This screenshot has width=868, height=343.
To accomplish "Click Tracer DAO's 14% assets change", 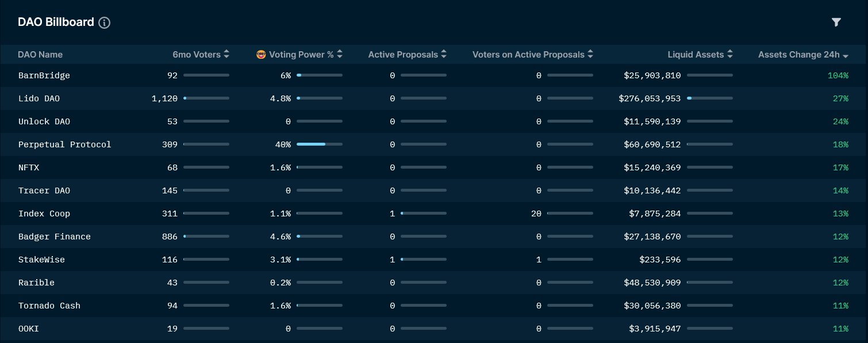I will pyautogui.click(x=841, y=190).
